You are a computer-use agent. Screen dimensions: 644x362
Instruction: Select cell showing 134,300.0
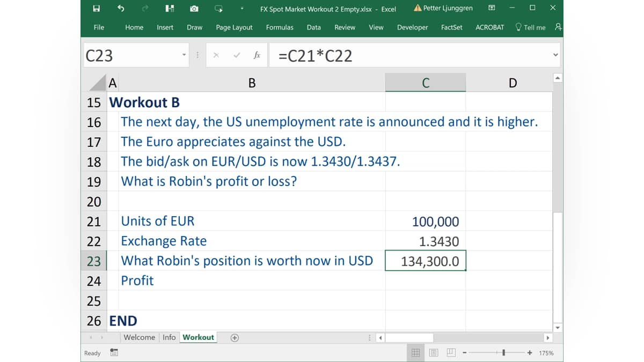click(x=426, y=261)
